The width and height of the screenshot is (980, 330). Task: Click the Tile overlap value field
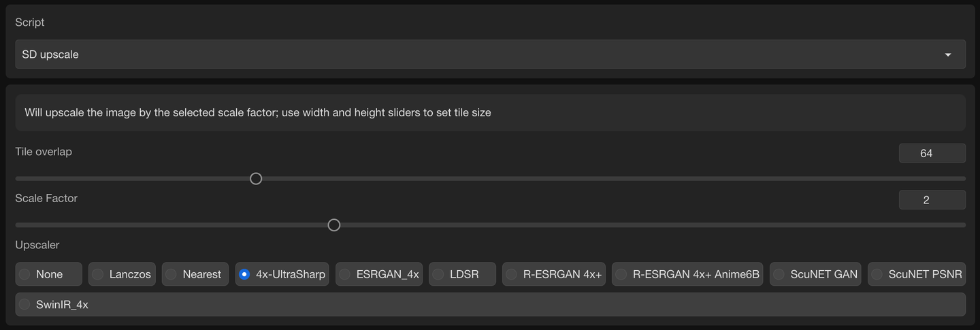point(932,153)
